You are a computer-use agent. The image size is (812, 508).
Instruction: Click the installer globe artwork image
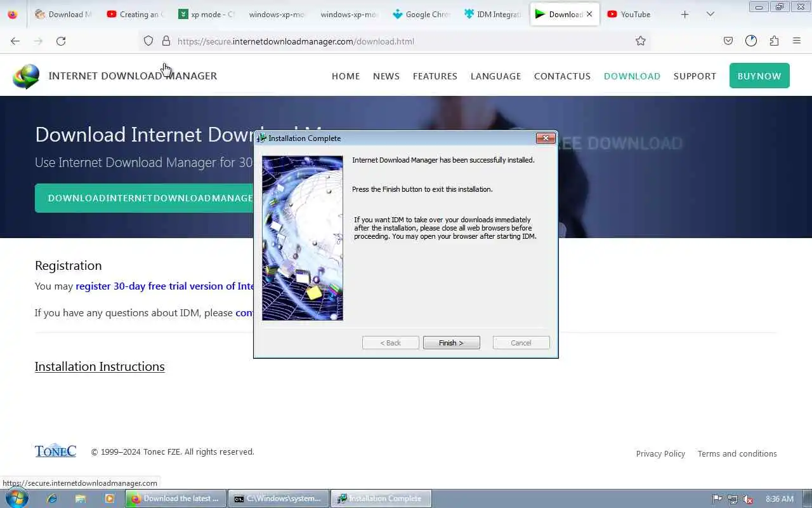[x=303, y=238]
